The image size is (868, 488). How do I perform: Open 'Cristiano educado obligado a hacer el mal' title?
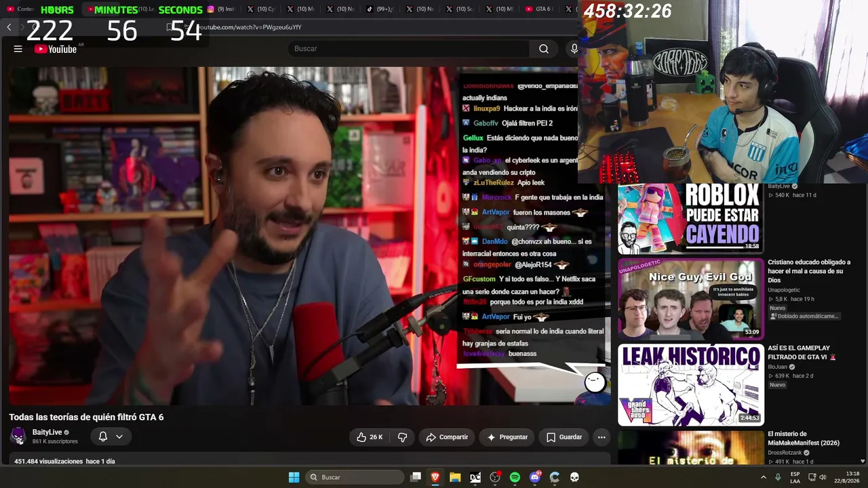(809, 271)
